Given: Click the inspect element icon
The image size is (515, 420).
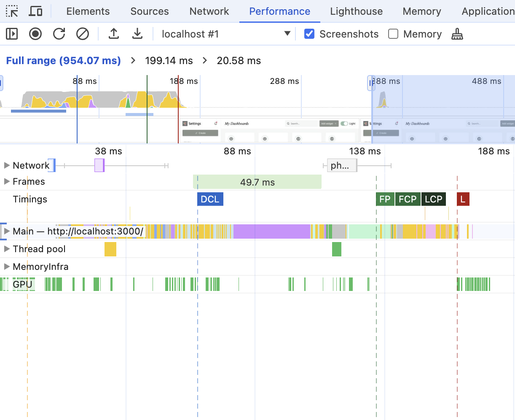Looking at the screenshot, I should coord(11,11).
